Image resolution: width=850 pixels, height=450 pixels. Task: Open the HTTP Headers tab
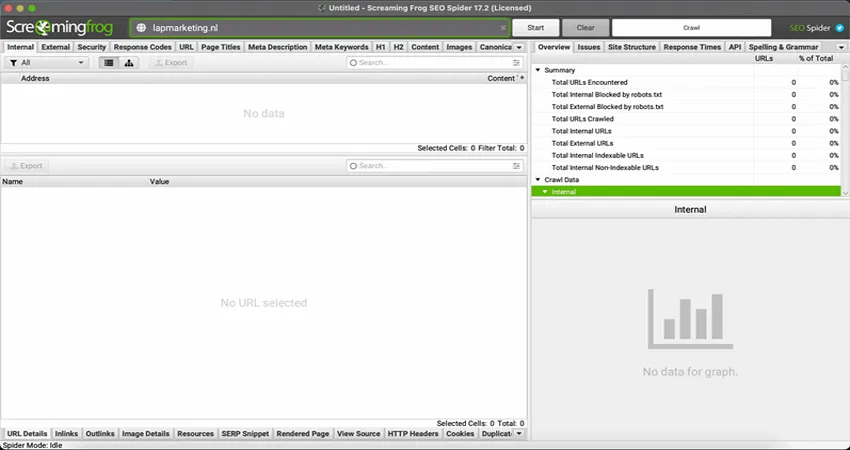413,434
